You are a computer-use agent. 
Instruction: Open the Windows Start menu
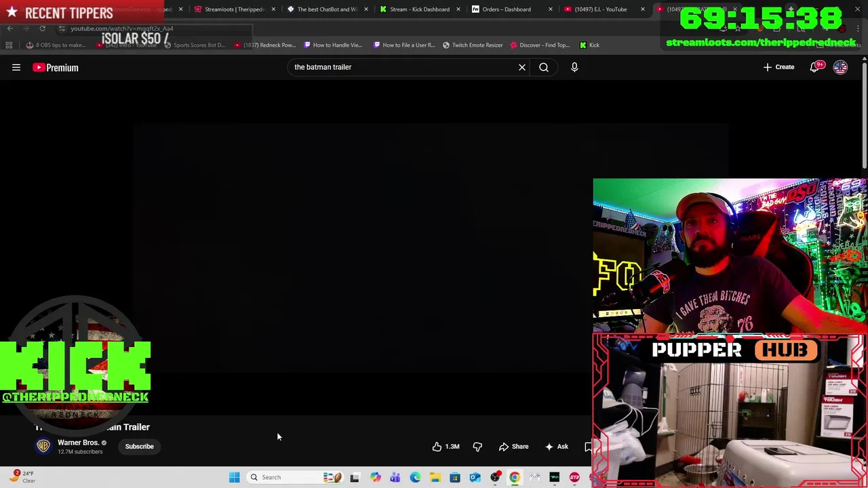pyautogui.click(x=234, y=477)
